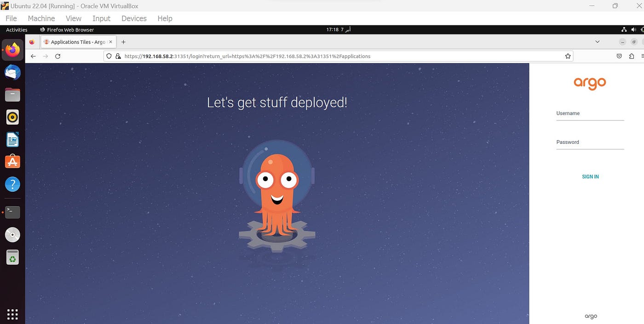The image size is (644, 324).
Task: Bookmark this page with the star
Action: point(568,56)
